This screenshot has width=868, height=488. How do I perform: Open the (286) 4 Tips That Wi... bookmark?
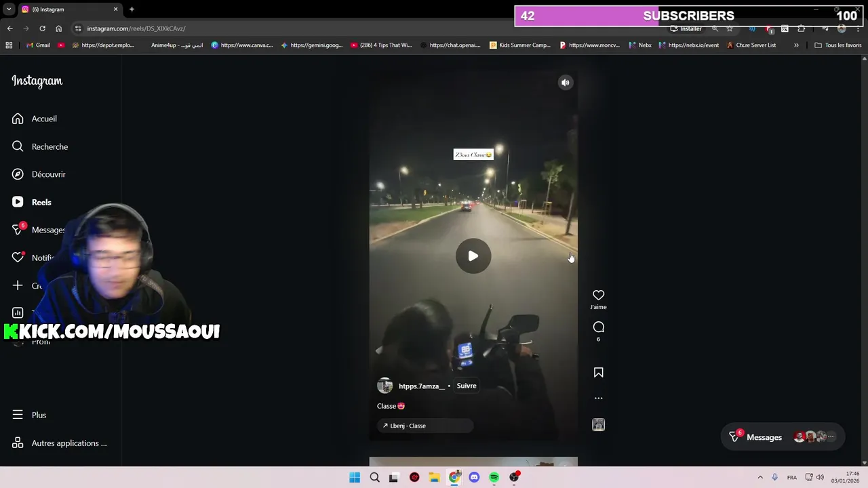pos(381,45)
